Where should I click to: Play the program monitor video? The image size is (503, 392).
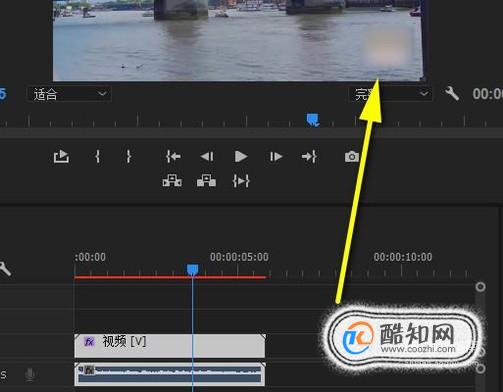tap(241, 156)
